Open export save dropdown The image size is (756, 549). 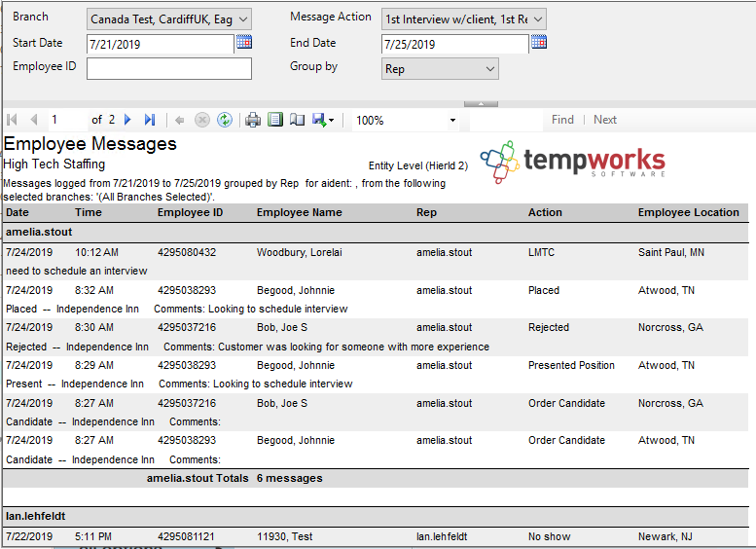pos(323,120)
